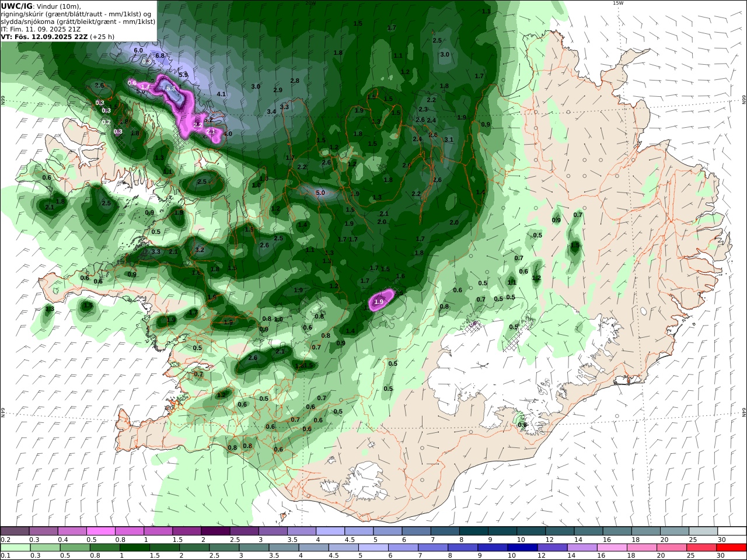Pick the bottom legend swatch labeled 2
Image resolution: width=747 pixels, height=560 pixels.
194,548
